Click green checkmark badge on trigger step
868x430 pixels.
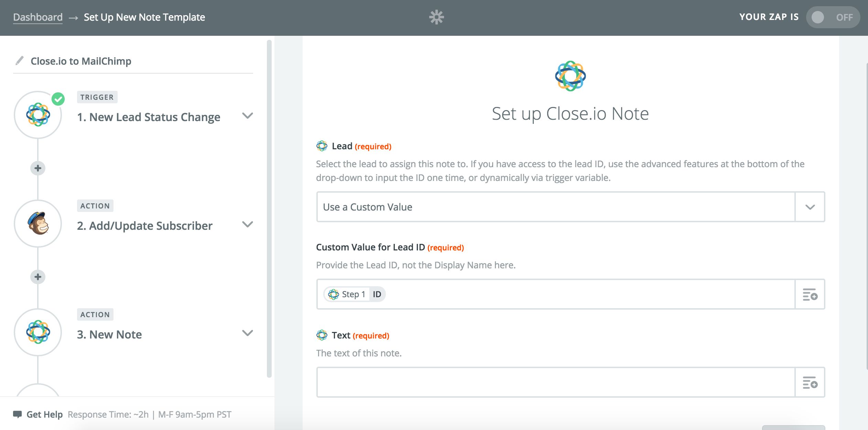[58, 99]
